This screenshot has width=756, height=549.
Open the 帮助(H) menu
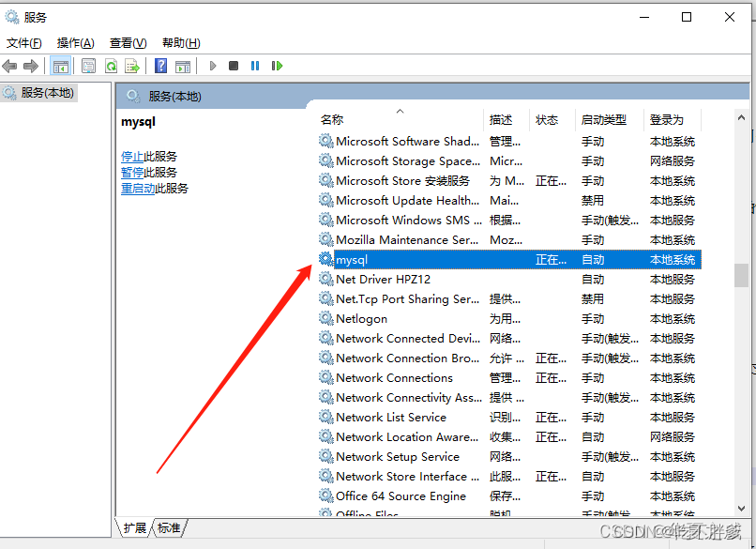(181, 43)
